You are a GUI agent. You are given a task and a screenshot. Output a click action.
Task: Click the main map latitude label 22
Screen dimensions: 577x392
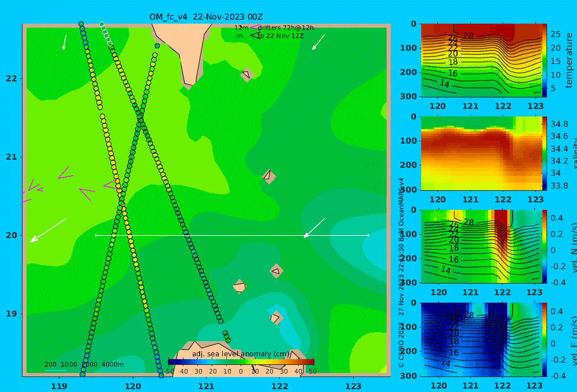[12, 79]
